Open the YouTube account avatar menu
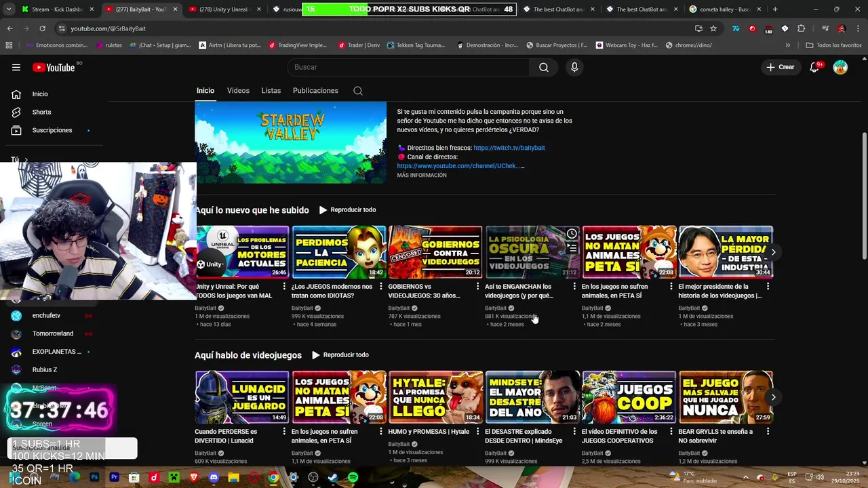The height and width of the screenshot is (488, 868). pos(840,67)
